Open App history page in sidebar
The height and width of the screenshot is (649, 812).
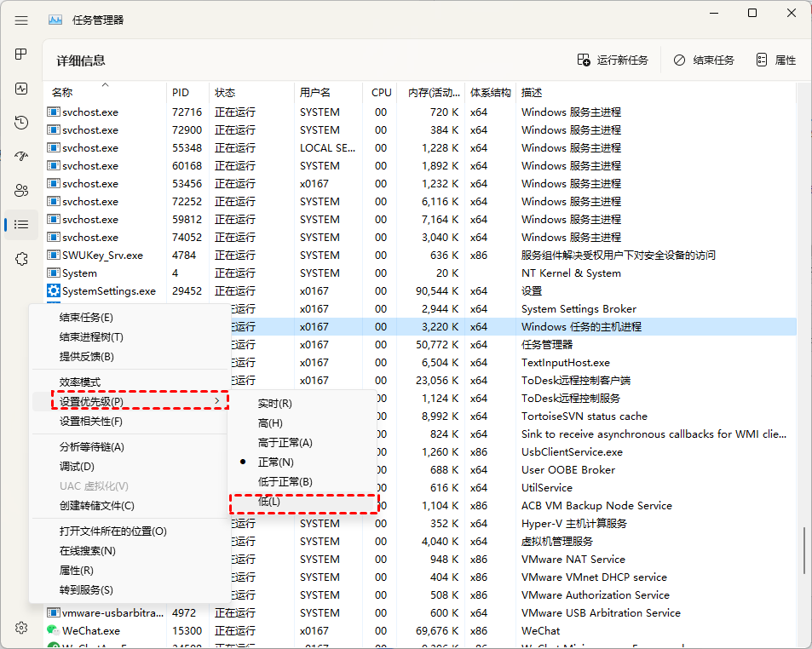coord(21,123)
